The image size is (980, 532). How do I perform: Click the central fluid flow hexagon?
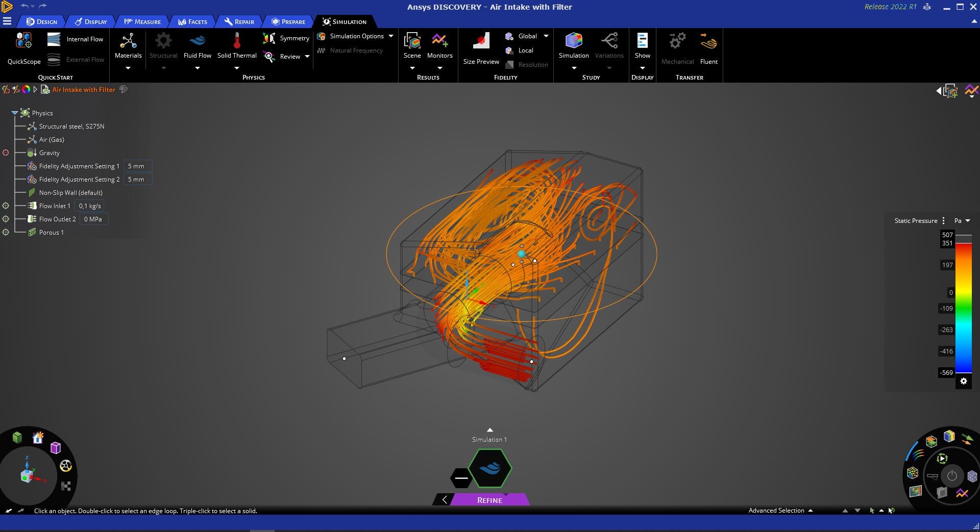(x=490, y=468)
